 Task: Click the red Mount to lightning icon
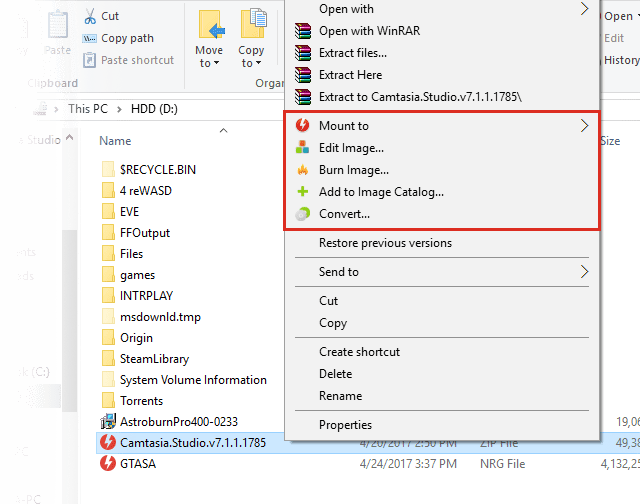302,125
